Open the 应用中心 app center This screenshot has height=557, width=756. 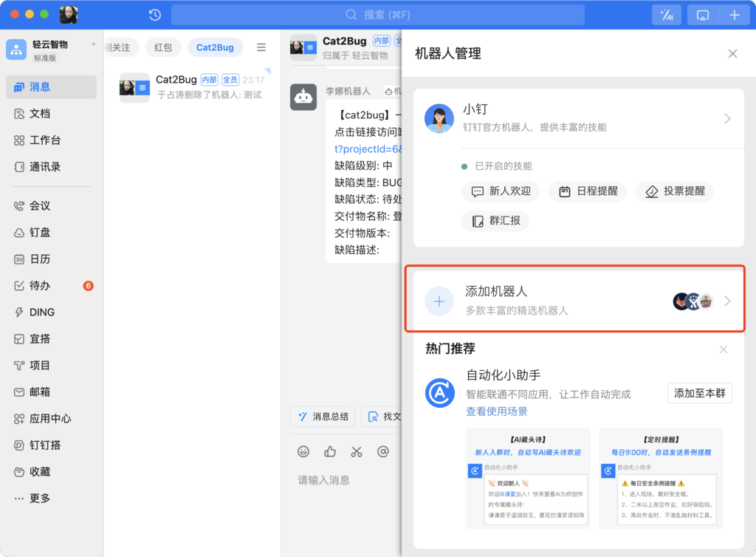51,419
